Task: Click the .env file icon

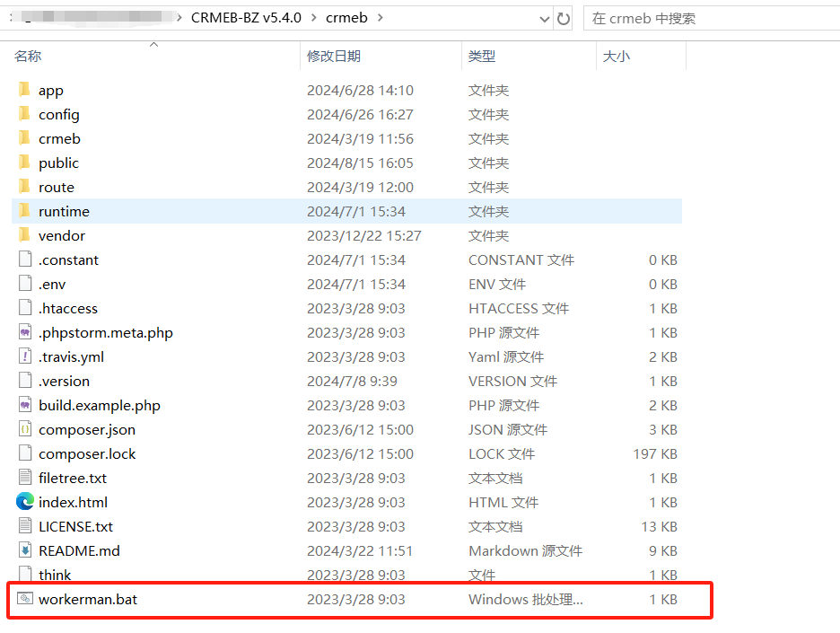Action: click(x=25, y=283)
